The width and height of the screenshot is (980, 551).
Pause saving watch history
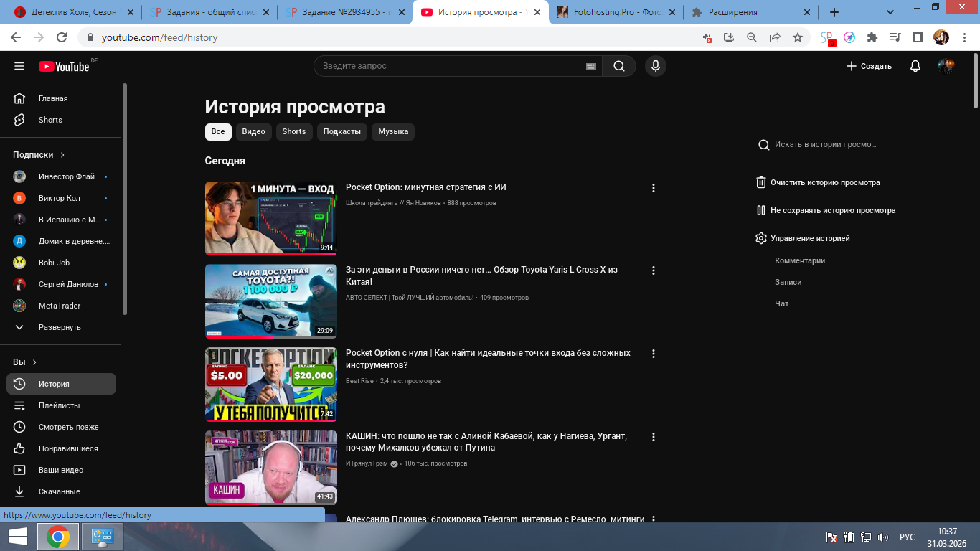(832, 210)
